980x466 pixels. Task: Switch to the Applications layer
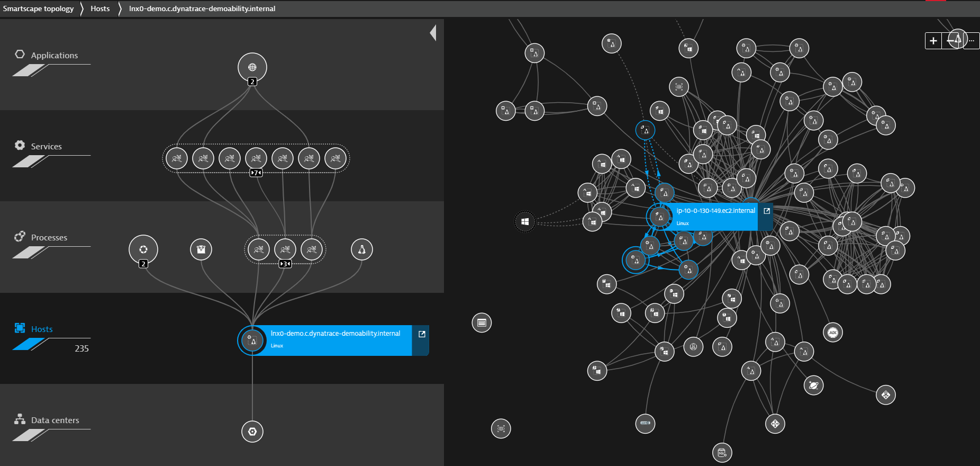[54, 55]
